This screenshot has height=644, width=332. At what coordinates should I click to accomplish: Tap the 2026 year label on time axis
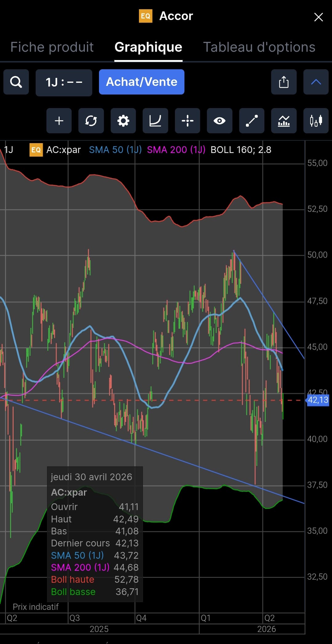[x=267, y=629]
